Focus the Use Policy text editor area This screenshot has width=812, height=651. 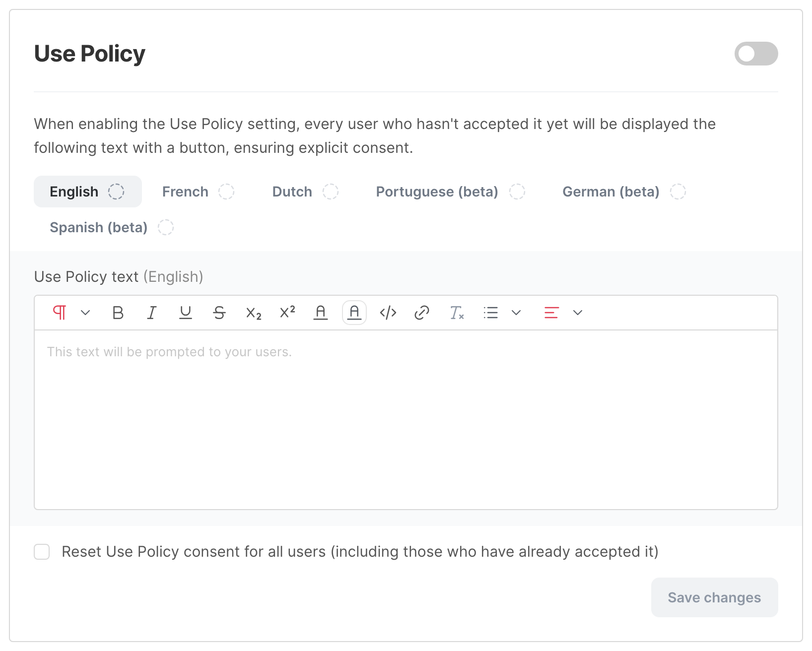[406, 419]
